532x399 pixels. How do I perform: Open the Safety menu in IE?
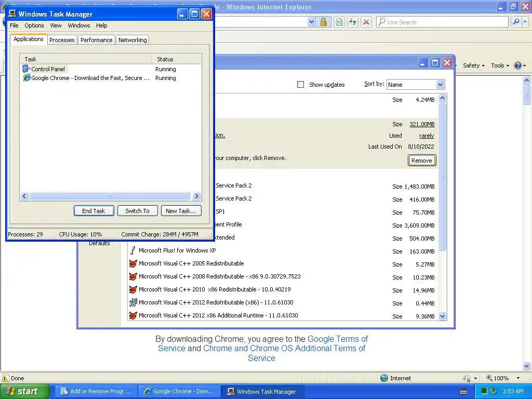[474, 65]
